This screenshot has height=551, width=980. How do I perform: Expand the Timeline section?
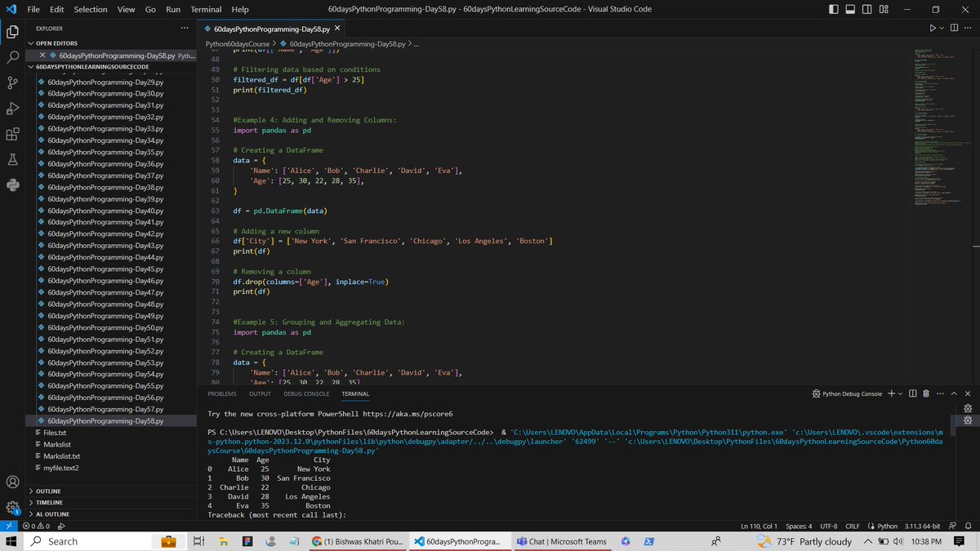110,502
